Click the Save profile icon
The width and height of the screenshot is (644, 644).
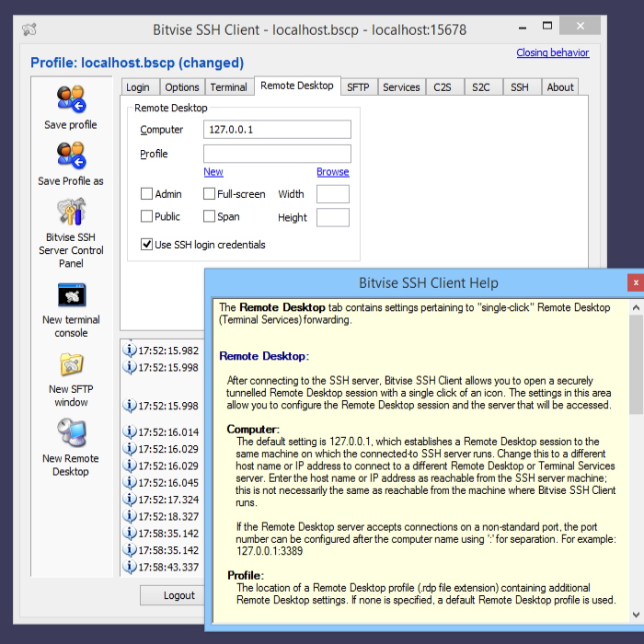click(71, 99)
